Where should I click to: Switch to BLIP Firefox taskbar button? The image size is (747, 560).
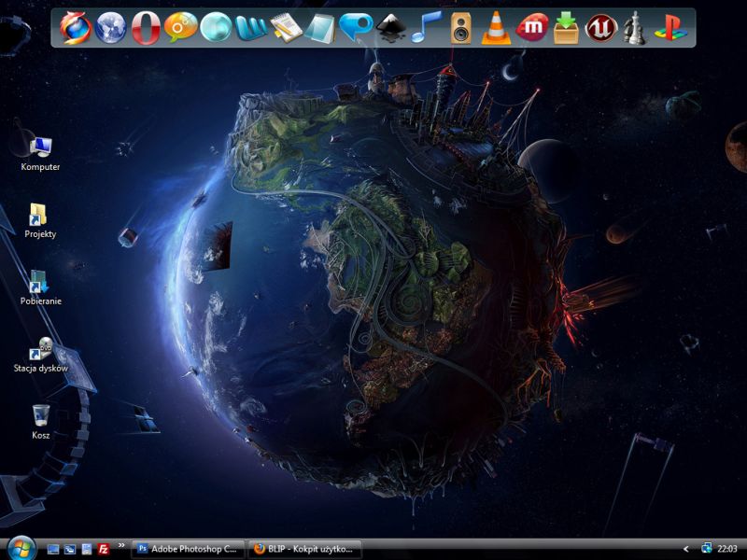[305, 549]
